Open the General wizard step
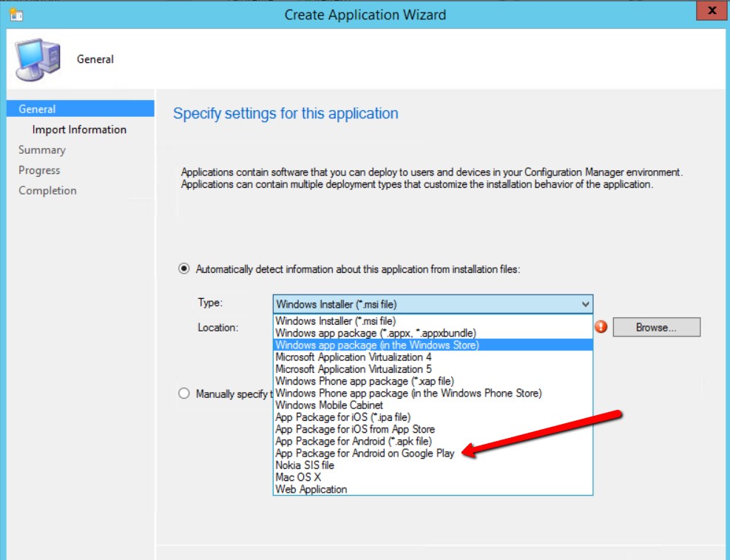The width and height of the screenshot is (730, 560). tap(37, 109)
